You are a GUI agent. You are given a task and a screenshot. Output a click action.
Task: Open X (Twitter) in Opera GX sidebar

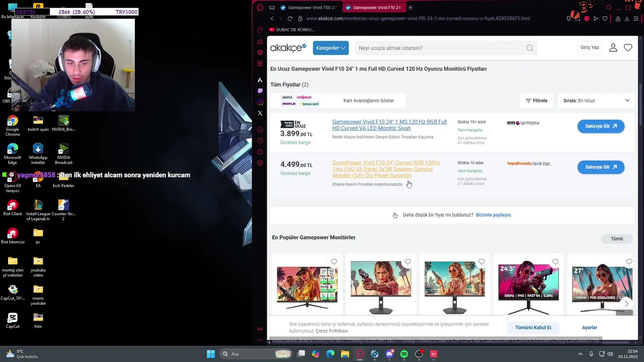coord(260,113)
